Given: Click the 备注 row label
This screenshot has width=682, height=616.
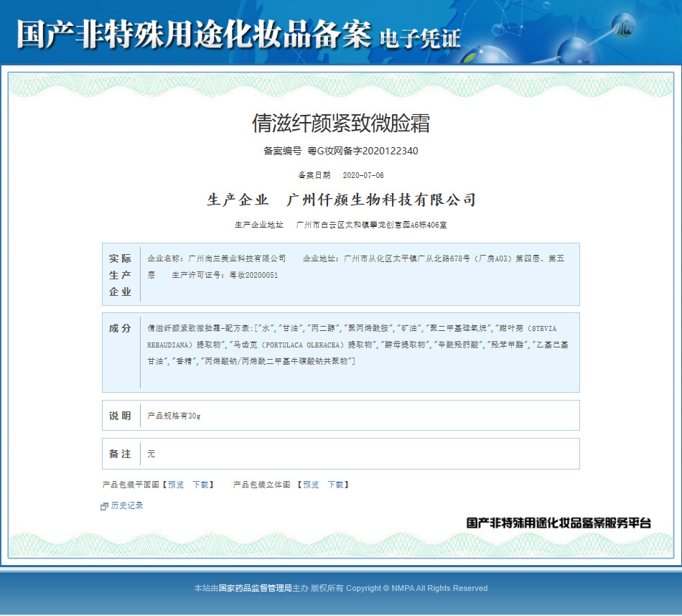Looking at the screenshot, I should [x=120, y=454].
